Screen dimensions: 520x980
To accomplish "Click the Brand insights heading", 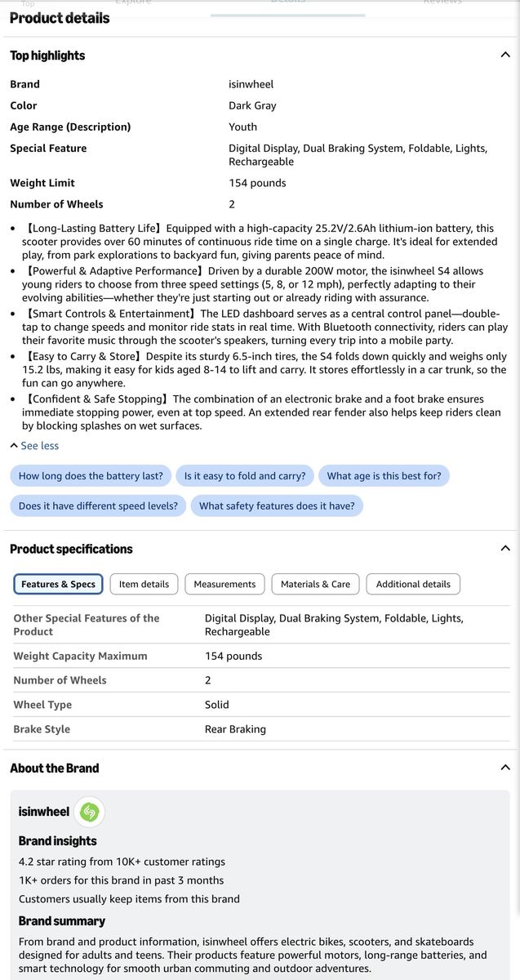I will click(57, 841).
